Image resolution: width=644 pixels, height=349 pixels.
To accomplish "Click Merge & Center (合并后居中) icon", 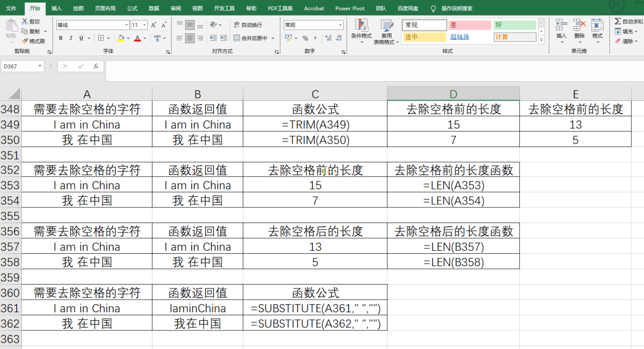I will click(237, 38).
